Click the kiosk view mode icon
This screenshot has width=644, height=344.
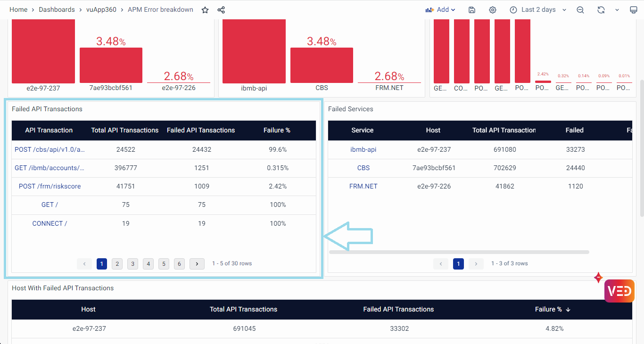pyautogui.click(x=634, y=10)
